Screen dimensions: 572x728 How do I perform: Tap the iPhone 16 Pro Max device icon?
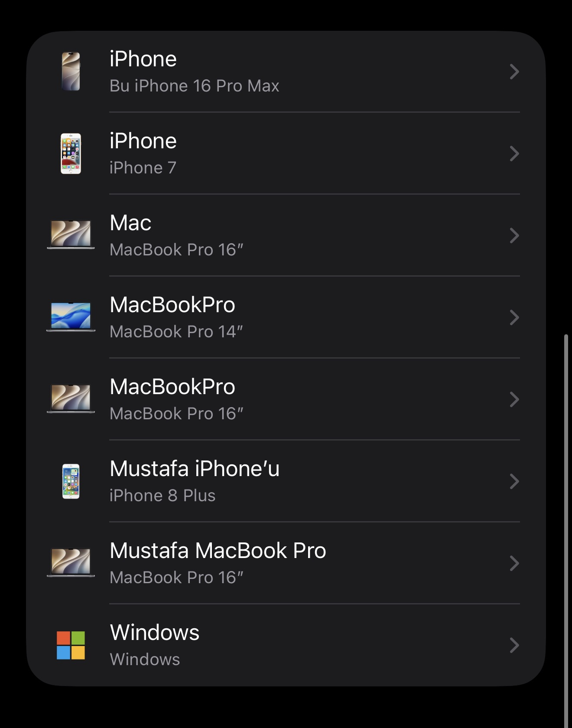tap(71, 72)
